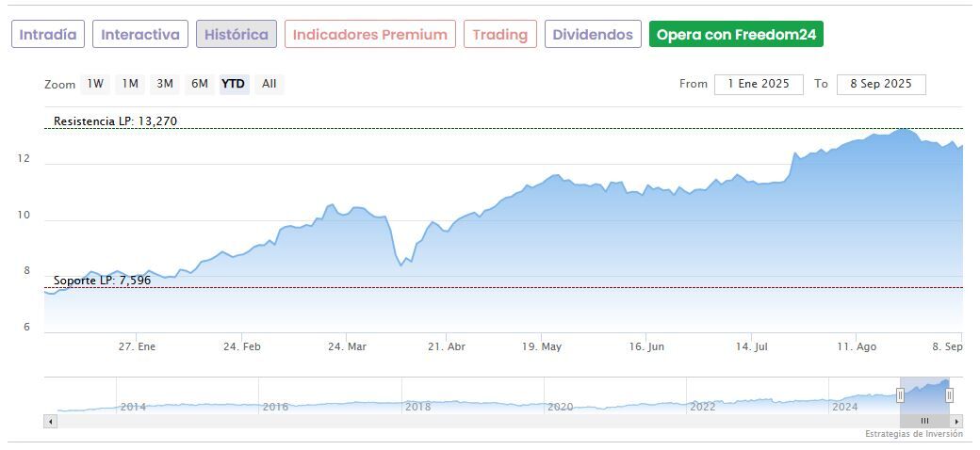The image size is (980, 450).
Task: Go to the Trading tab
Action: point(499,35)
